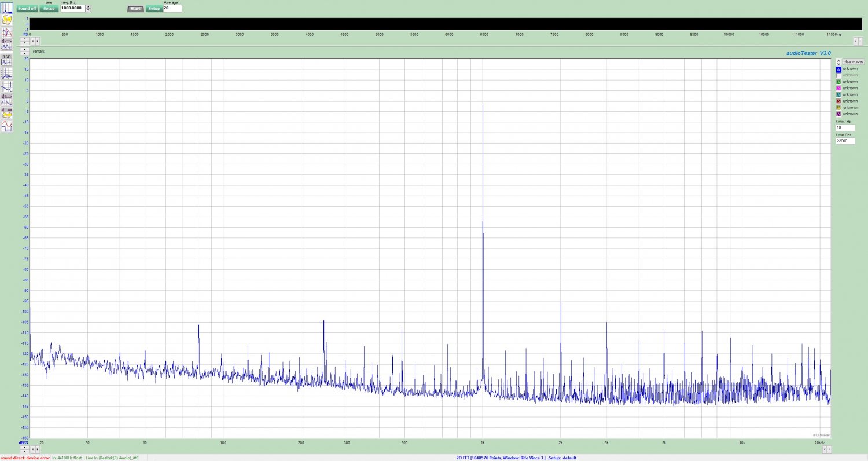Click bottom-right frequency axis right arrow

click(829, 449)
